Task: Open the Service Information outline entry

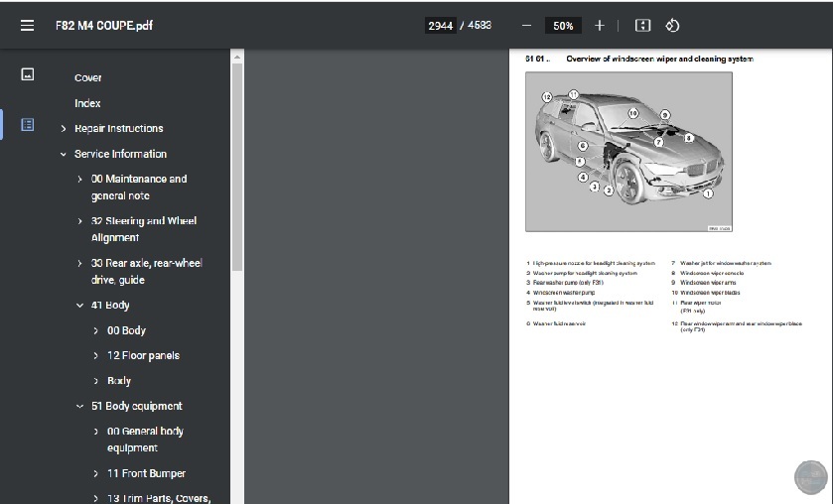Action: (x=120, y=154)
